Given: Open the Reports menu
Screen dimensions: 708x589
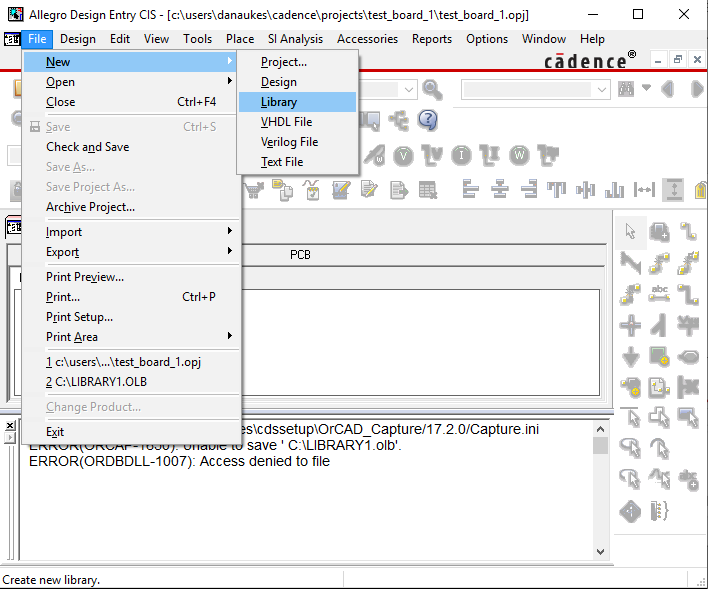Looking at the screenshot, I should click(432, 39).
